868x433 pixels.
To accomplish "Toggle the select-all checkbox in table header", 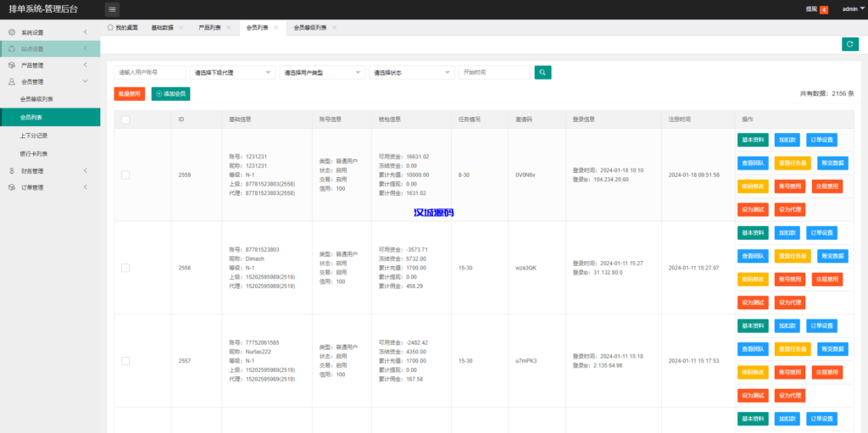I will [x=125, y=119].
